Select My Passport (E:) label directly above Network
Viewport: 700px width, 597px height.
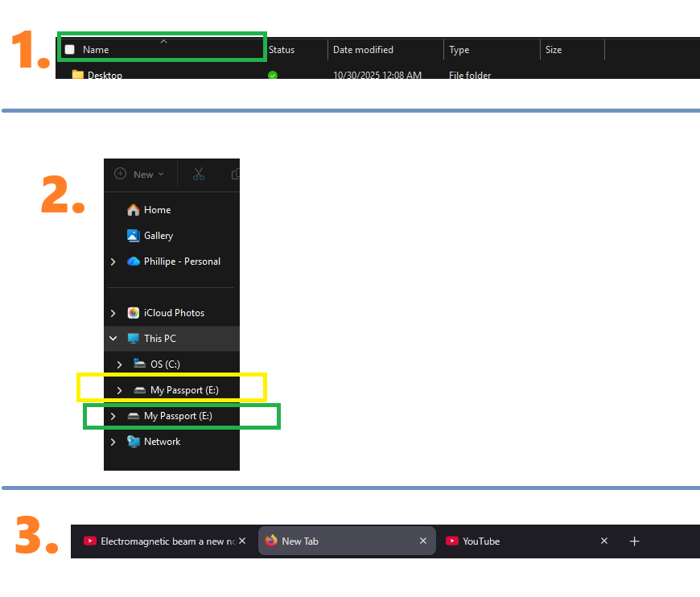click(178, 416)
